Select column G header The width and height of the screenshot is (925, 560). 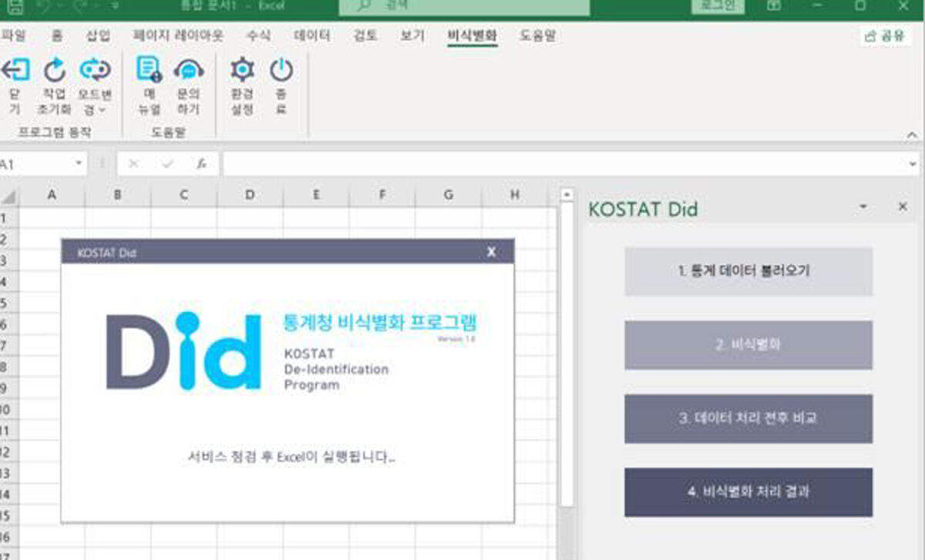449,196
